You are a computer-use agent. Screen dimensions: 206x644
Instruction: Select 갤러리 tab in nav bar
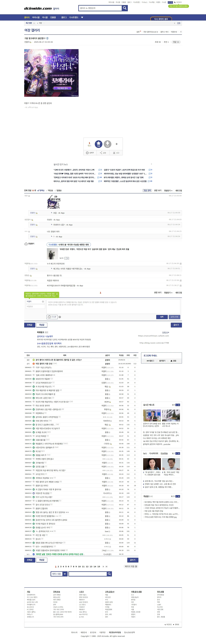27,18
